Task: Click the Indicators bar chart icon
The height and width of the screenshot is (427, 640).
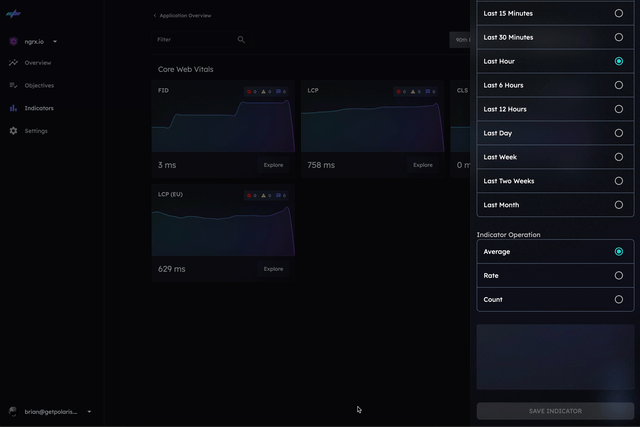Action: pyautogui.click(x=14, y=108)
